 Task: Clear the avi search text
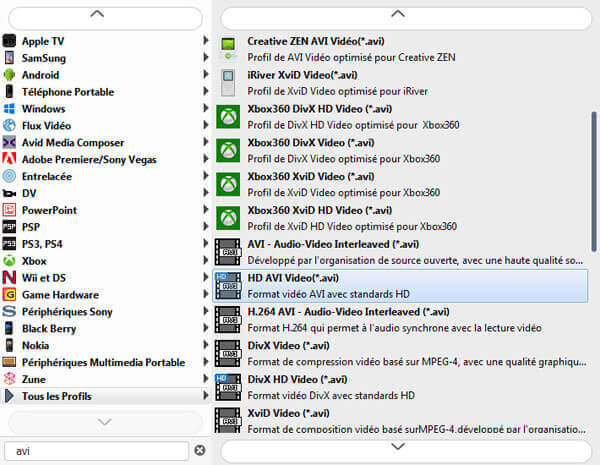pos(199,451)
